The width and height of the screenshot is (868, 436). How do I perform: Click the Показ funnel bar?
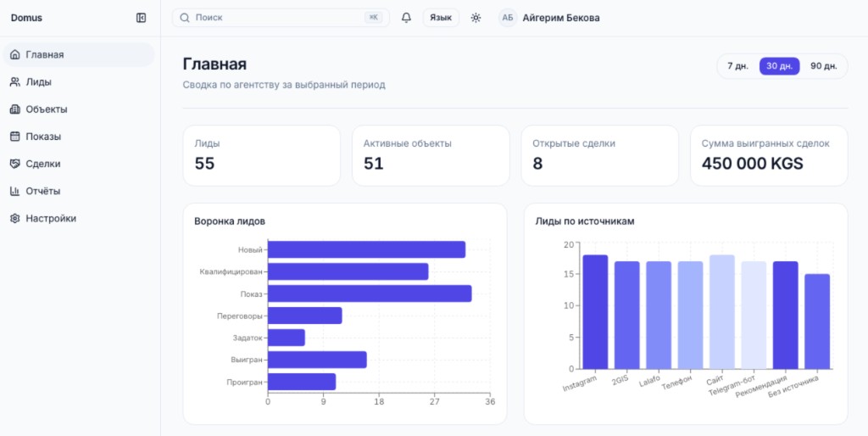[x=370, y=293]
